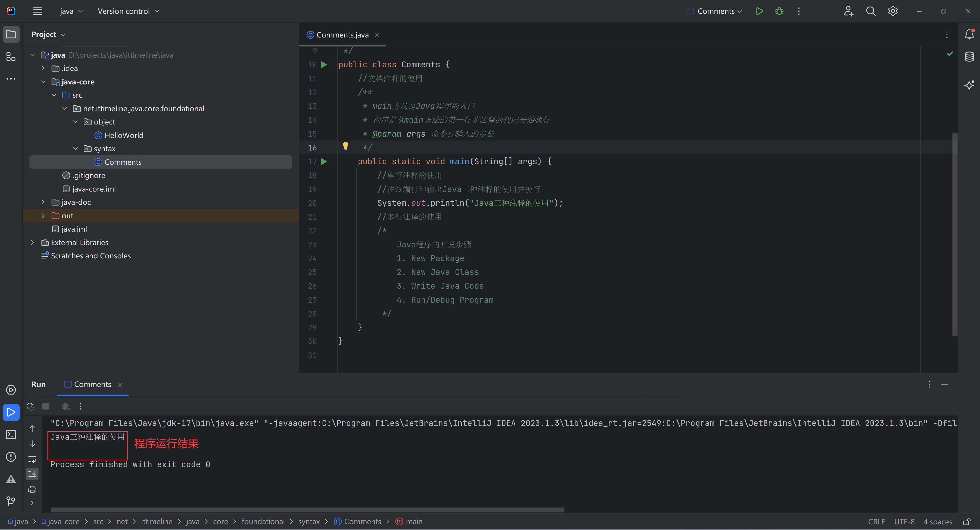Expand the .idea folder

(x=43, y=68)
